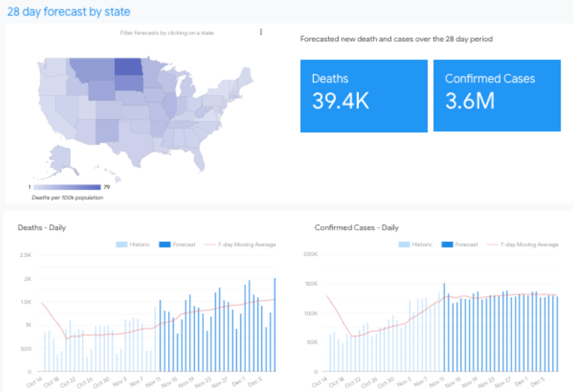Click the Deaths 39.4K scorecard
Screen dimensions: 573x392
click(364, 96)
